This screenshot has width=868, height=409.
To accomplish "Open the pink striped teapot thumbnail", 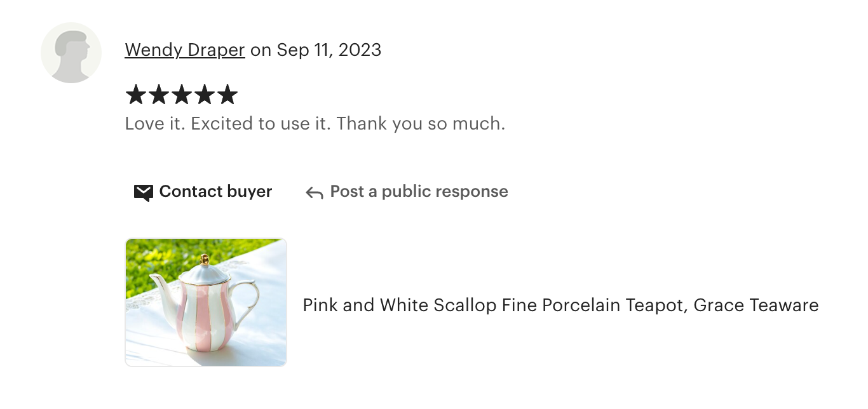I will 206,302.
